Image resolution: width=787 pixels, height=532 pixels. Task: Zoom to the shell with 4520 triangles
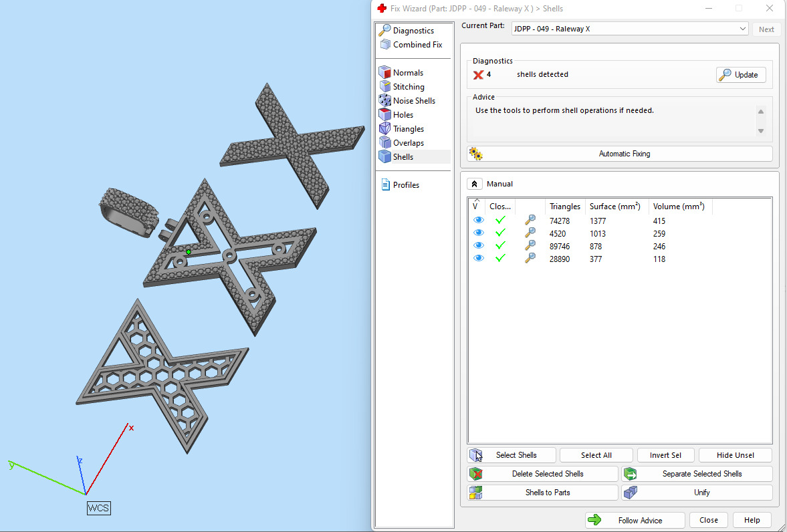530,233
